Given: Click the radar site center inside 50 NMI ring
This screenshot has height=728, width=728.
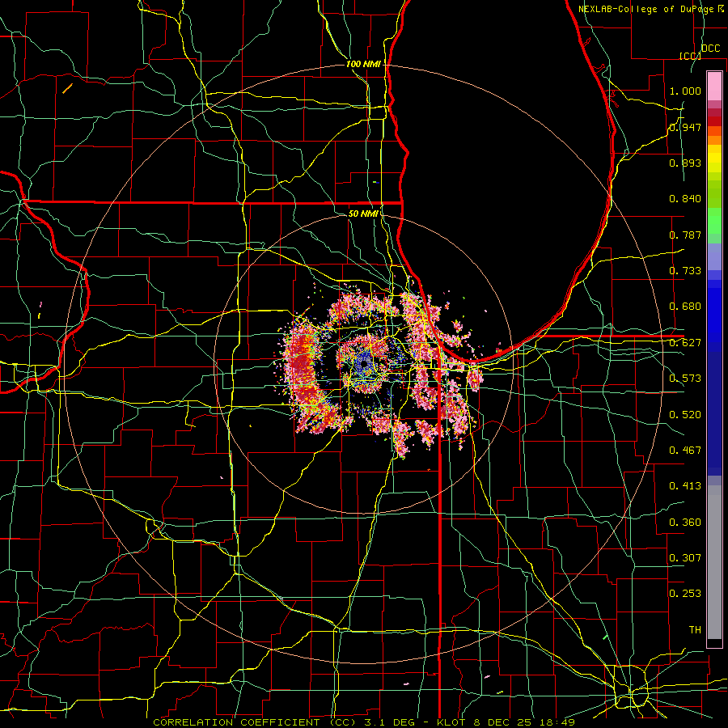Looking at the screenshot, I should [364, 365].
